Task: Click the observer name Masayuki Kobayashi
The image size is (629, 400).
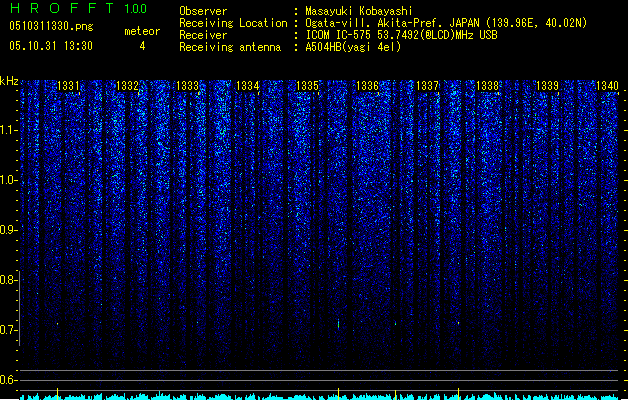Action: pos(359,11)
